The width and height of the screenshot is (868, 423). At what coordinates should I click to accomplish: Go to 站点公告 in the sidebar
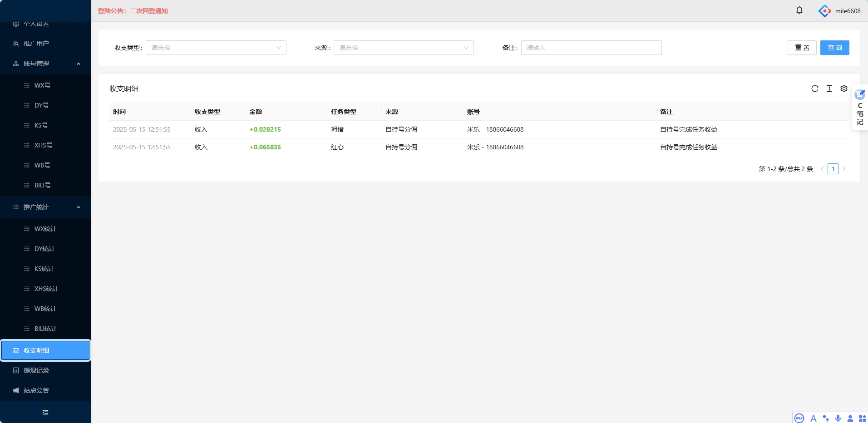pyautogui.click(x=36, y=390)
